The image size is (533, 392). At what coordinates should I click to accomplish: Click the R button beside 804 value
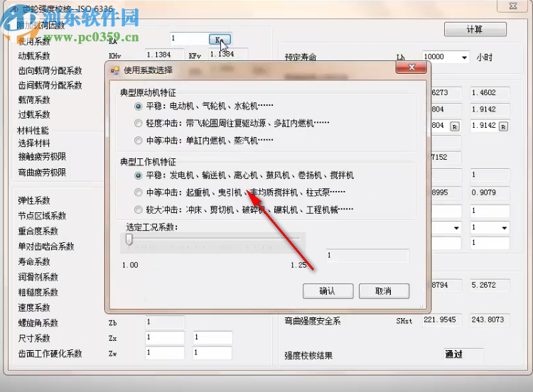click(x=455, y=126)
